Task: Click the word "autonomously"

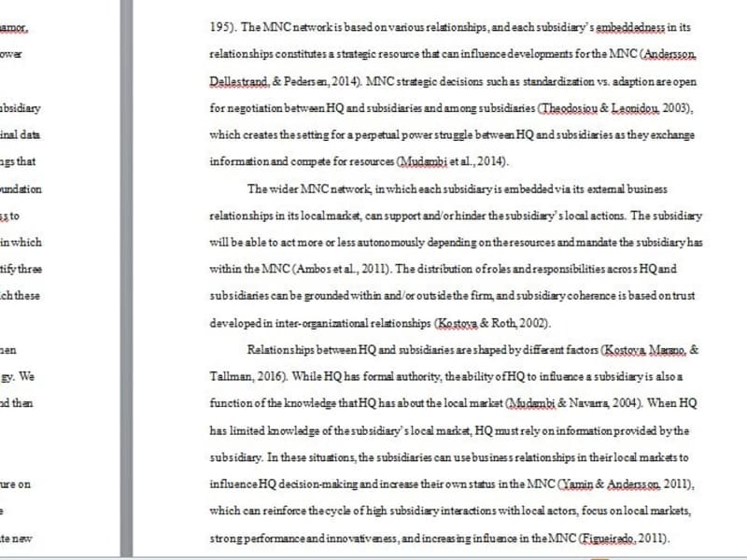Action: (390, 243)
